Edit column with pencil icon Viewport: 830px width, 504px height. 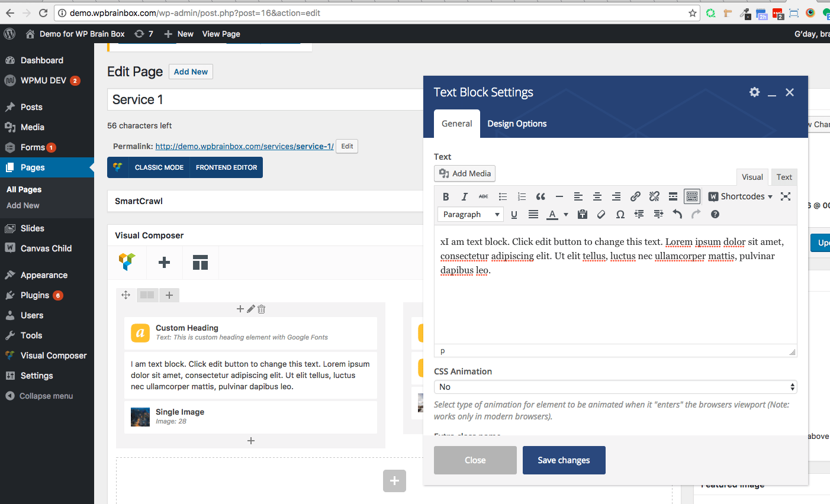coord(251,309)
